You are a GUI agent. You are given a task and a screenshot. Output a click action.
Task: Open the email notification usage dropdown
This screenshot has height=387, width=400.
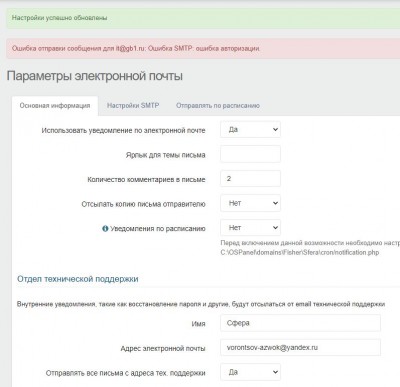(x=250, y=130)
